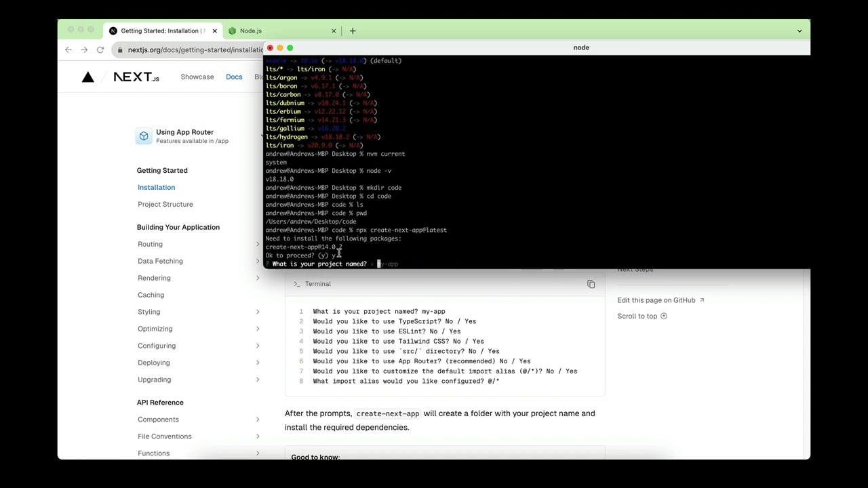This screenshot has width=868, height=488.
Task: Click the Using App Router cube icon
Action: 144,136
